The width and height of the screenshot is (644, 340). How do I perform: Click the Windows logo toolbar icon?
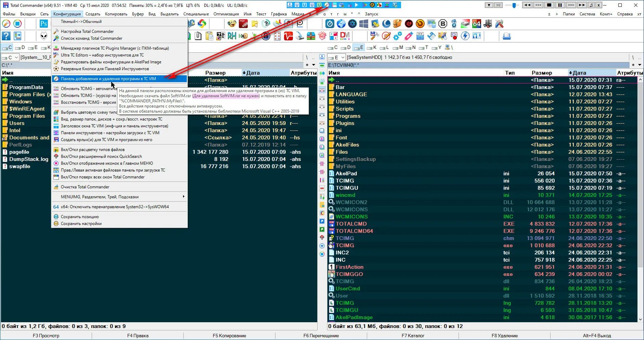click(x=364, y=24)
